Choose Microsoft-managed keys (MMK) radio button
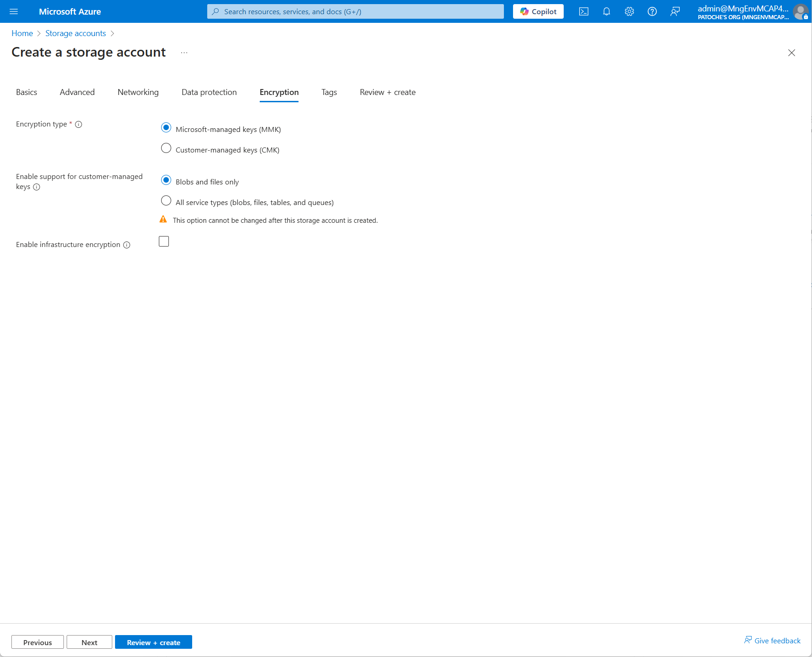This screenshot has width=812, height=657. click(x=166, y=128)
